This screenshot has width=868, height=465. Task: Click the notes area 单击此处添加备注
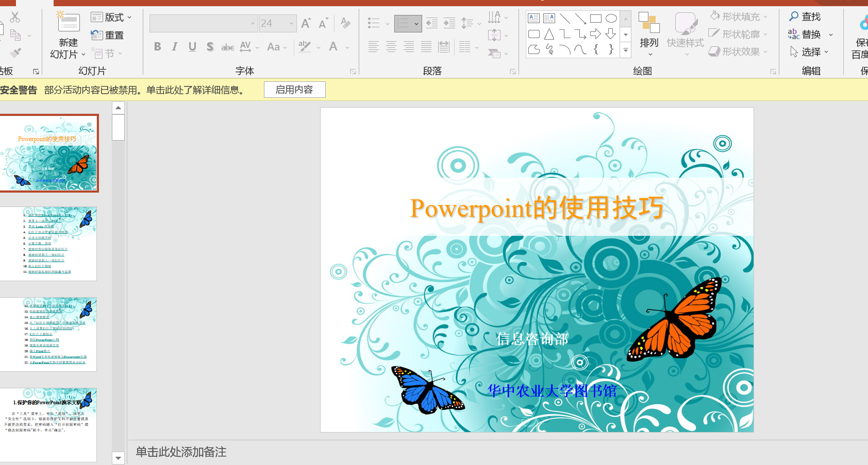coord(181,452)
